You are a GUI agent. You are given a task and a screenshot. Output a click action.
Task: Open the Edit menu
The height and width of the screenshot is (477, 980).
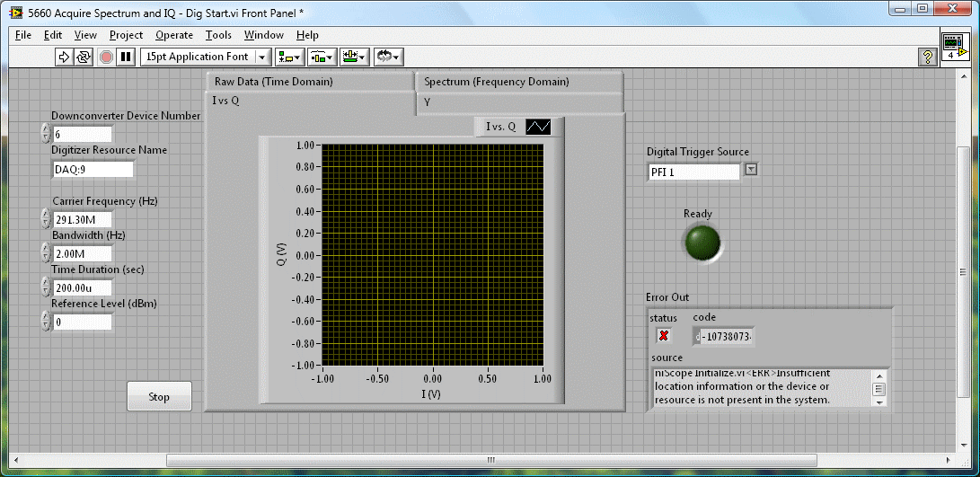coord(53,35)
